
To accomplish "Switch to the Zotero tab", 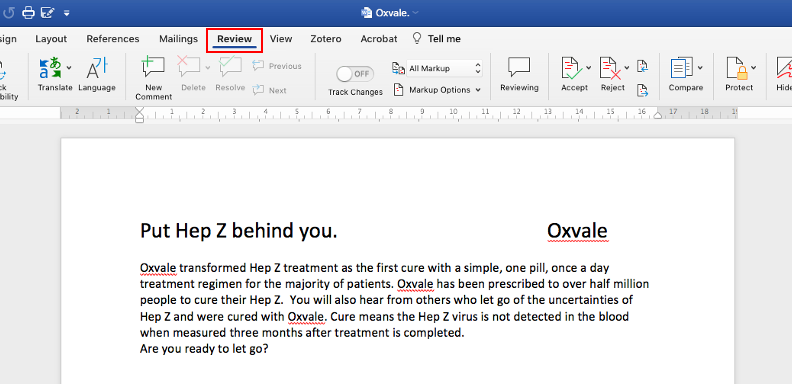I will pos(326,39).
